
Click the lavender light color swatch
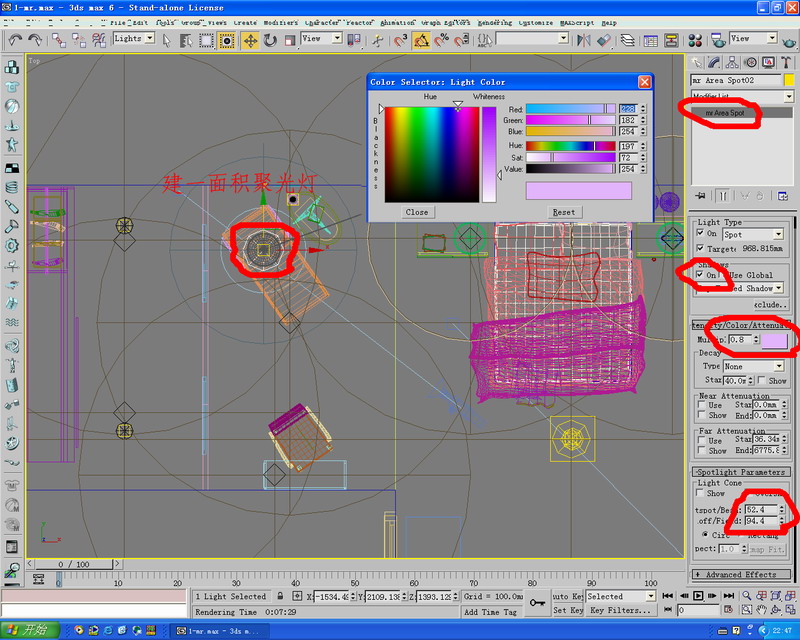pyautogui.click(x=773, y=341)
